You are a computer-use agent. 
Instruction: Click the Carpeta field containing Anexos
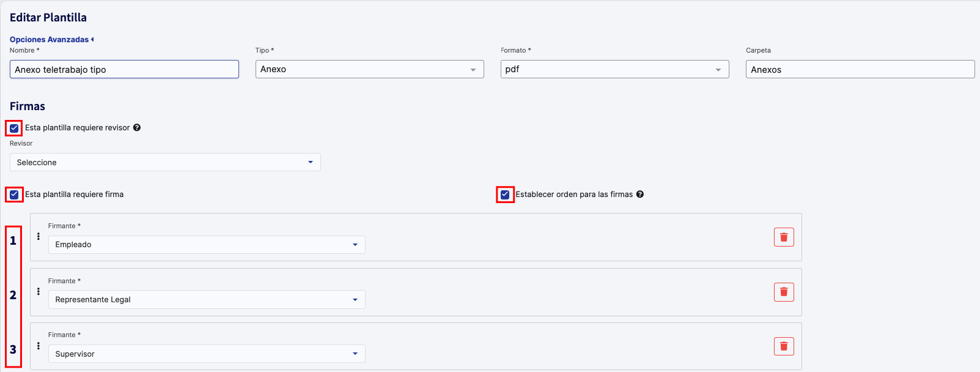pos(860,70)
